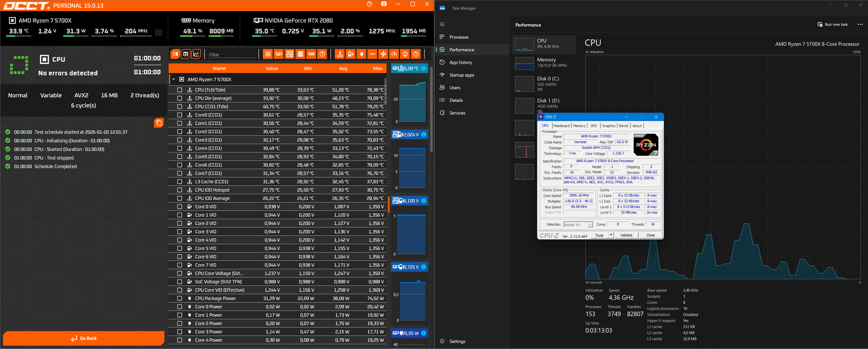Check the SoC Voltage (SVI2 TFN) checkbox
This screenshot has width=868, height=349.
180,282
